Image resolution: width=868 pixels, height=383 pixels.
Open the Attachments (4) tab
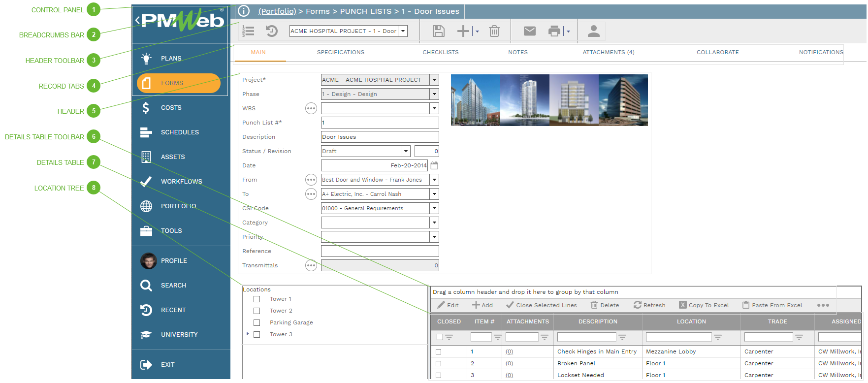608,52
